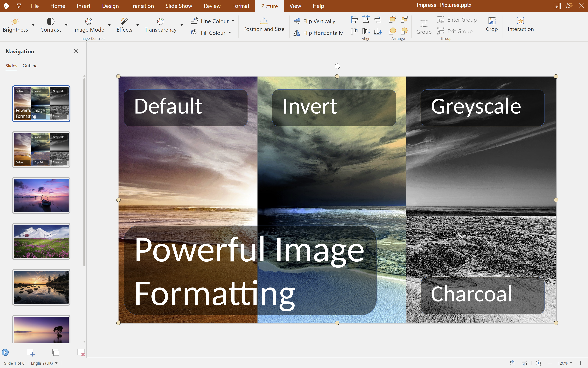
Task: Switch to the Transition tab
Action: (x=142, y=6)
